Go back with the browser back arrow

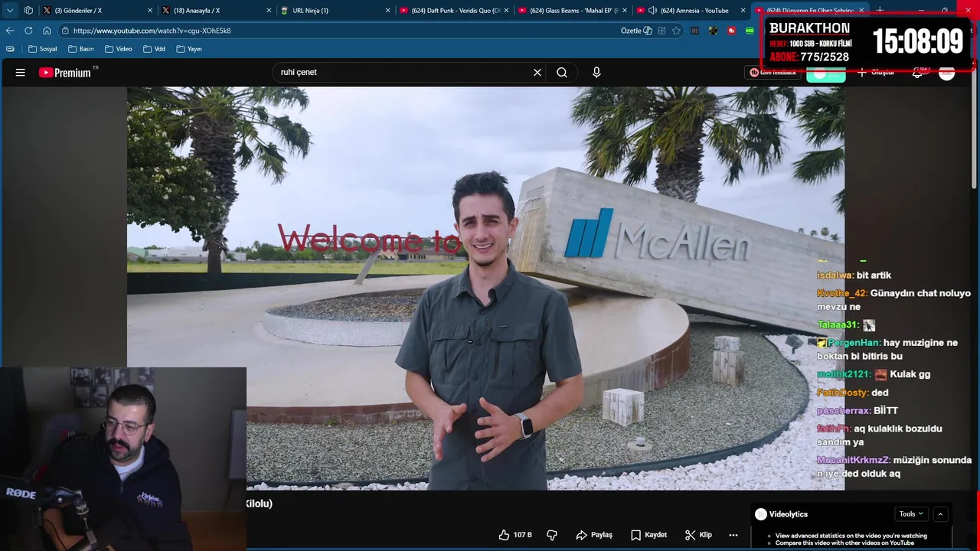pyautogui.click(x=10, y=31)
